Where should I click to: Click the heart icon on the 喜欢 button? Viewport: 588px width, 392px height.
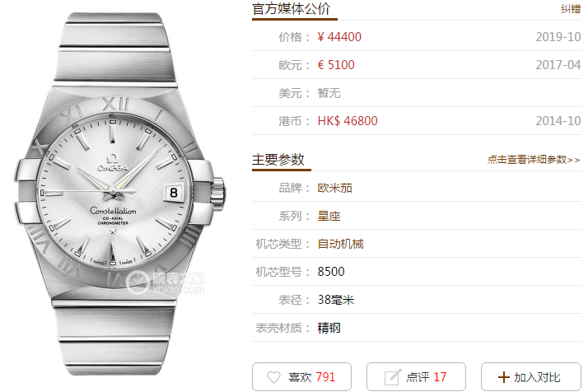(x=273, y=377)
